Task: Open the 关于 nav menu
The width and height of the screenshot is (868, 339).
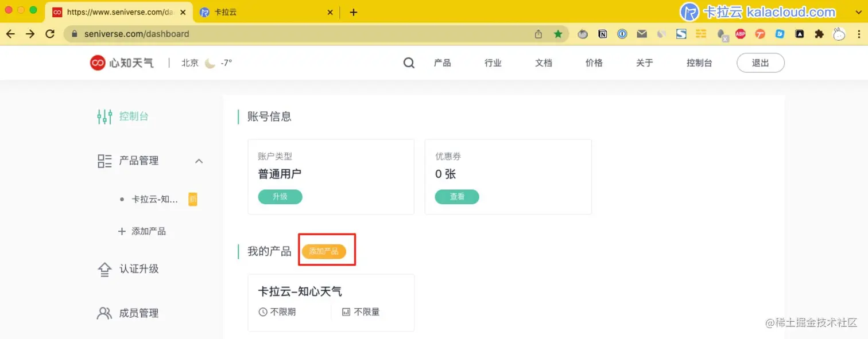Action: click(645, 63)
